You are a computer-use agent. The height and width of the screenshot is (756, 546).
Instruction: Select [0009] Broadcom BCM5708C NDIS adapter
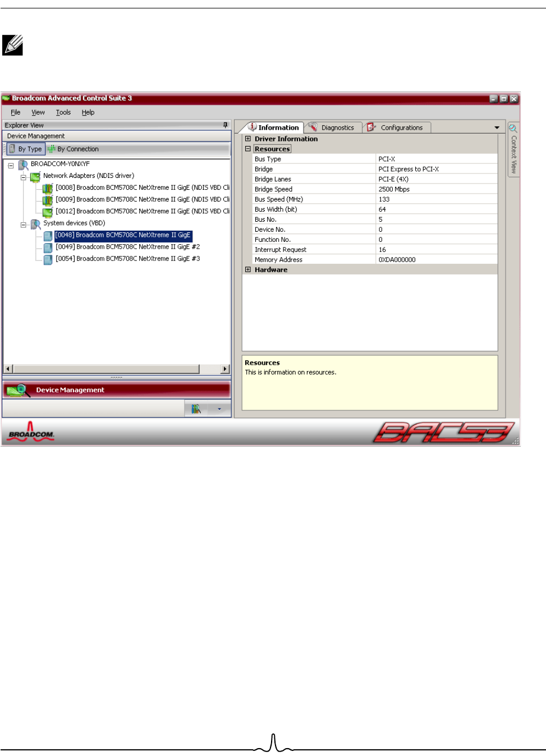click(143, 199)
